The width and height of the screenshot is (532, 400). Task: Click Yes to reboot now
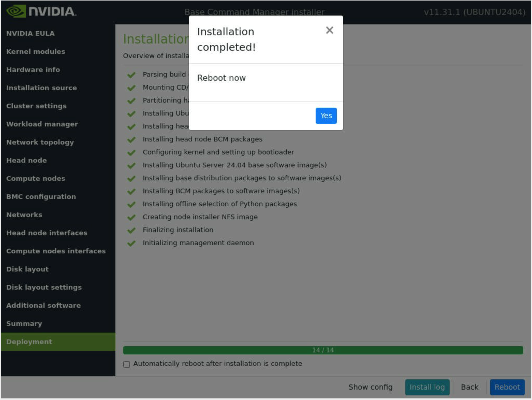[326, 116]
